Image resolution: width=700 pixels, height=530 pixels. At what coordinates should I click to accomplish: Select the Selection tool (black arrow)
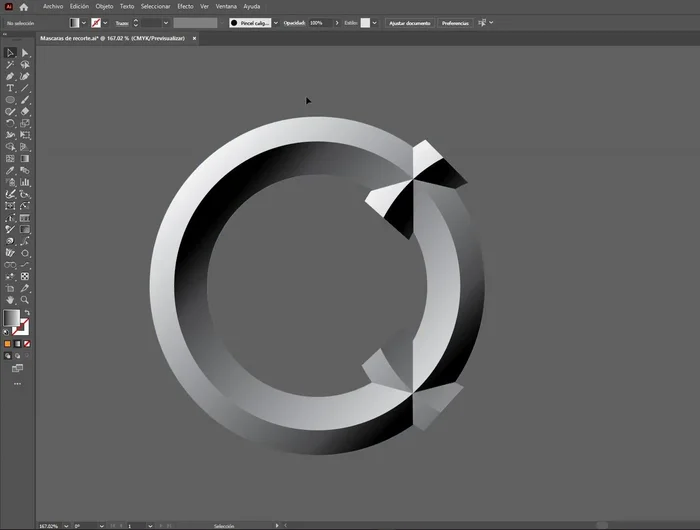[x=10, y=53]
